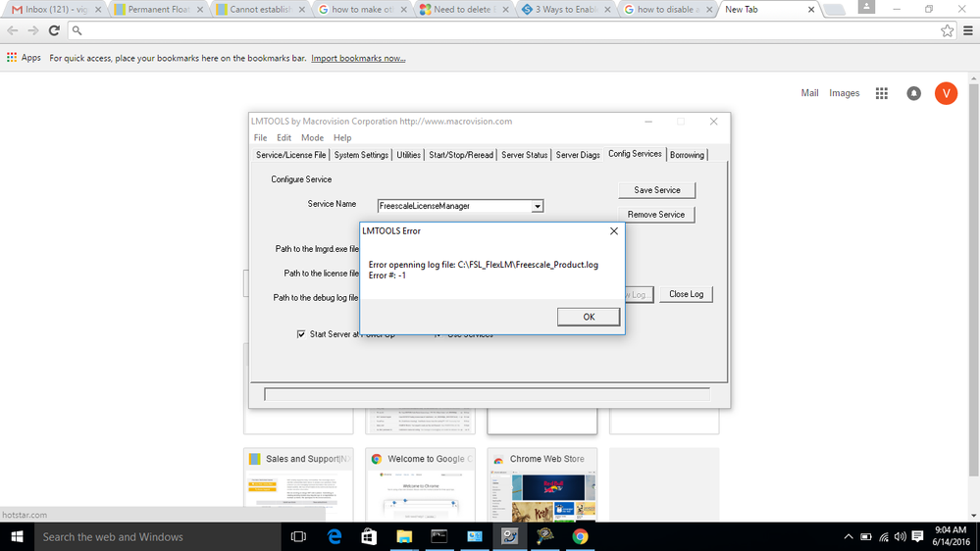Open Task View from the taskbar

pos(299,536)
